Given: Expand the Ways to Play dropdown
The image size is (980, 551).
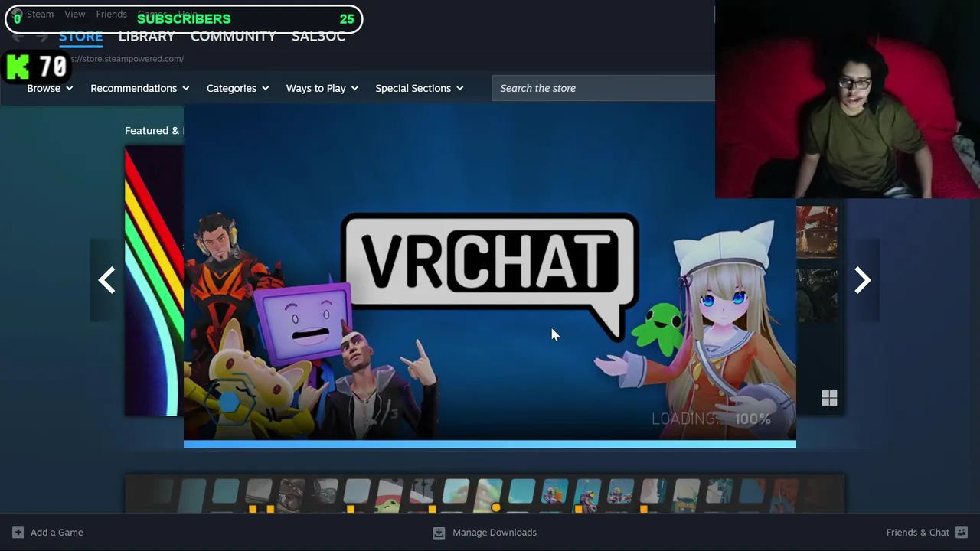Looking at the screenshot, I should tap(322, 88).
